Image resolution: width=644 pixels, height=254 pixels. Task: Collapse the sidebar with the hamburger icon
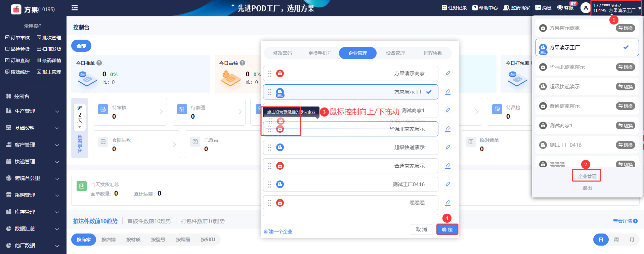pyautogui.click(x=75, y=8)
